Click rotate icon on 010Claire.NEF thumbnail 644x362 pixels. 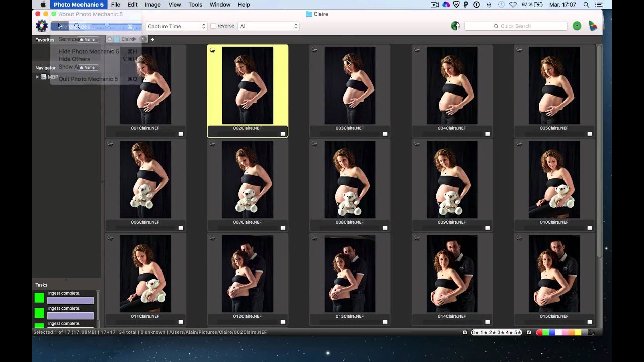tap(519, 144)
